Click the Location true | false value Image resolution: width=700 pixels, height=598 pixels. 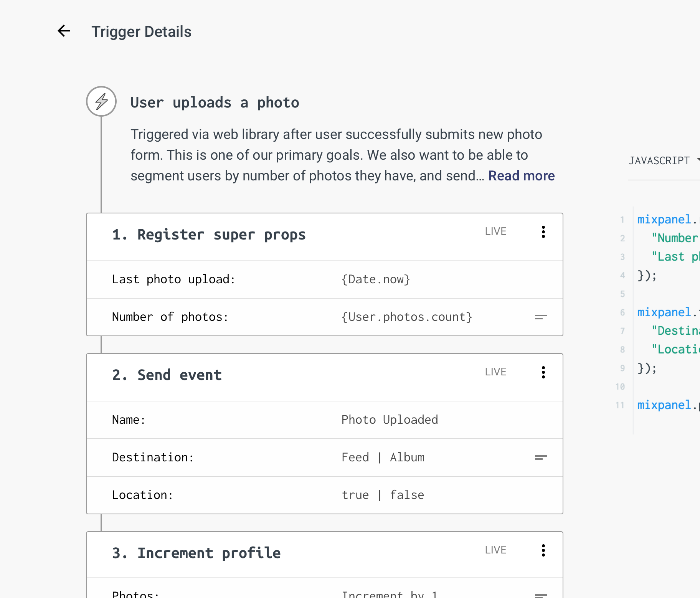tap(383, 495)
